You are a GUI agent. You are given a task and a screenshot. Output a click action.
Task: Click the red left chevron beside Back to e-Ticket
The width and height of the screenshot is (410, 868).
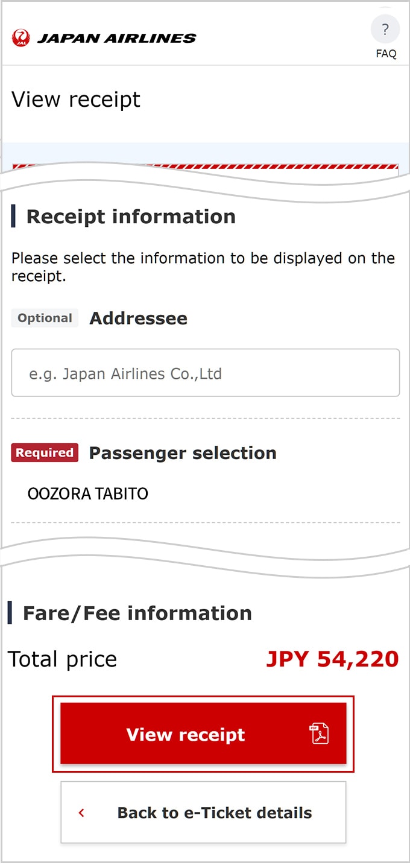click(x=81, y=813)
